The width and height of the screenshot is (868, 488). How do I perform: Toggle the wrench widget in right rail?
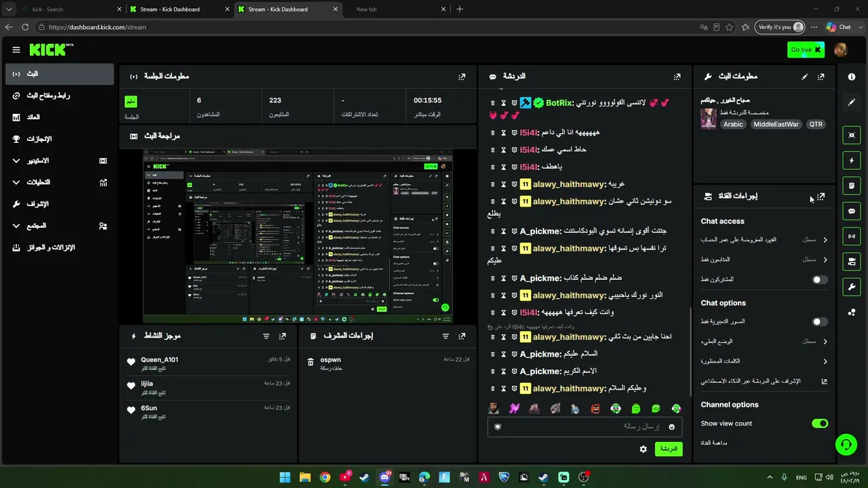tap(852, 287)
